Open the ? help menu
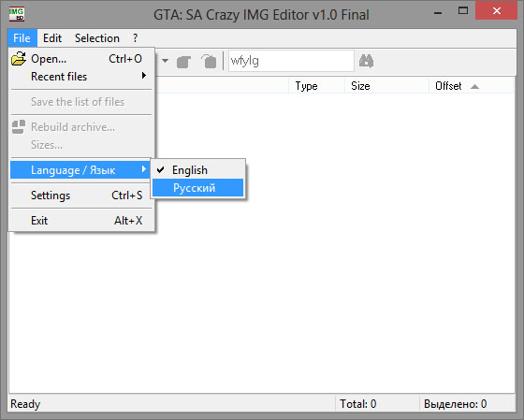The width and height of the screenshot is (524, 420). click(x=135, y=38)
